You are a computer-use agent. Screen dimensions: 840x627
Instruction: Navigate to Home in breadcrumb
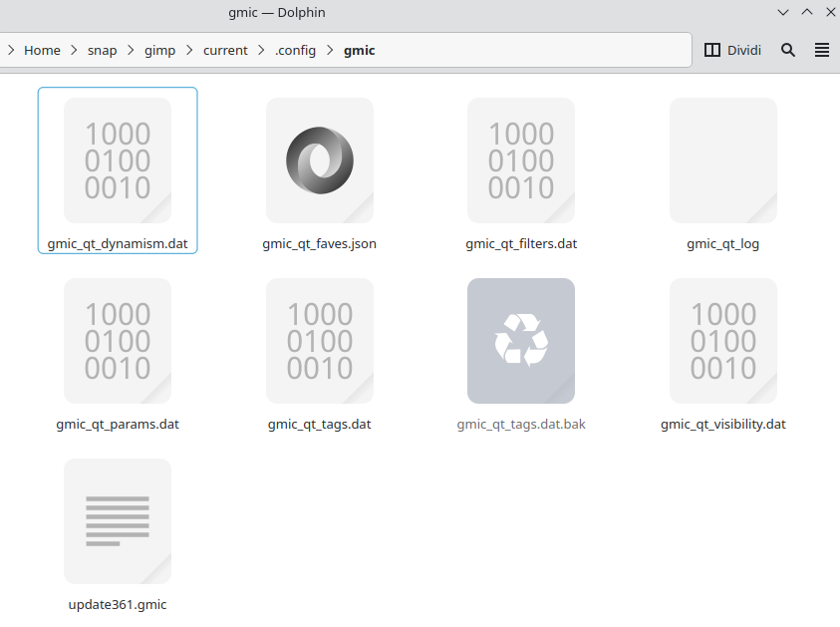pos(42,50)
